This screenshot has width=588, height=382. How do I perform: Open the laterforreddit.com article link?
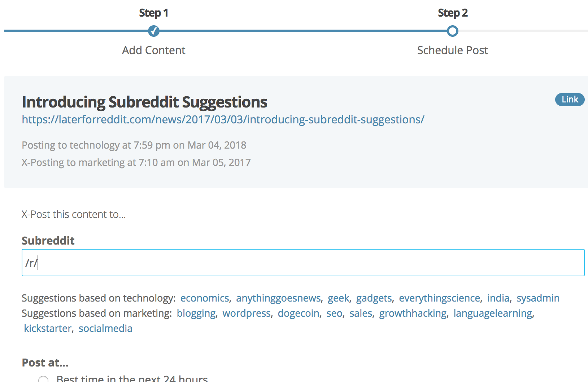223,119
